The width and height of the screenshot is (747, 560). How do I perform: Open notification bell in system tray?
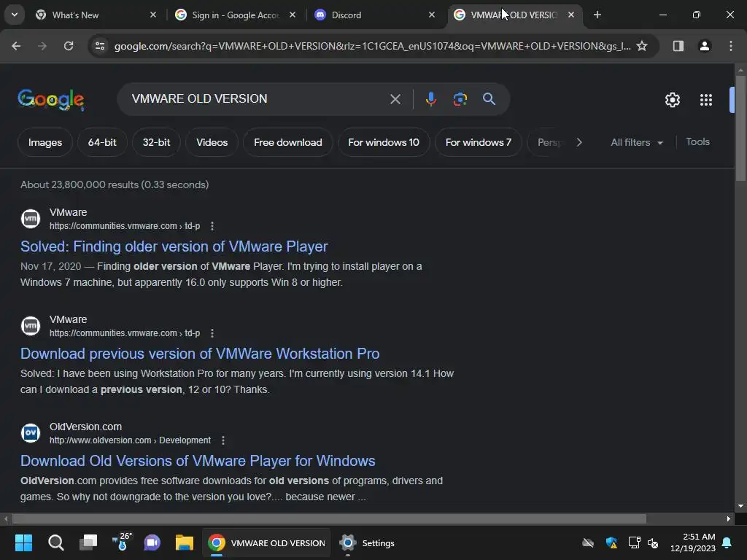(727, 542)
